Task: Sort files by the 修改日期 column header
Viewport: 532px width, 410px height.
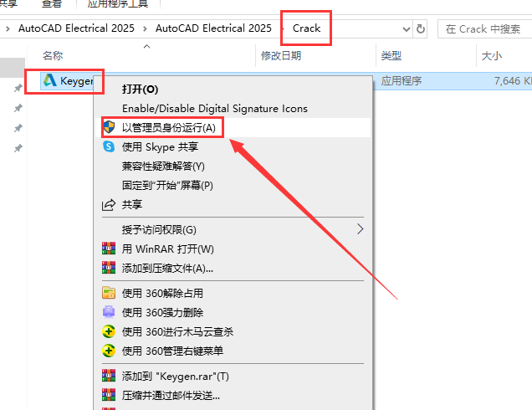Action: point(281,55)
